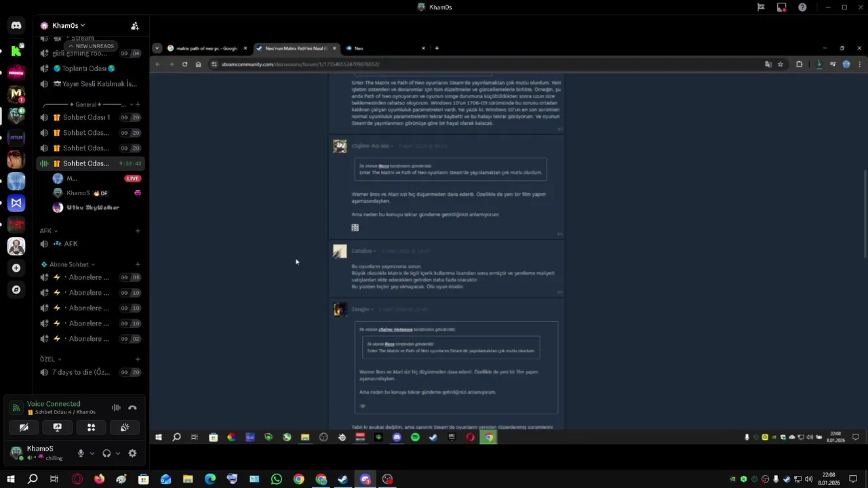Open Discord from taskbar
This screenshot has width=868, height=488.
366,479
